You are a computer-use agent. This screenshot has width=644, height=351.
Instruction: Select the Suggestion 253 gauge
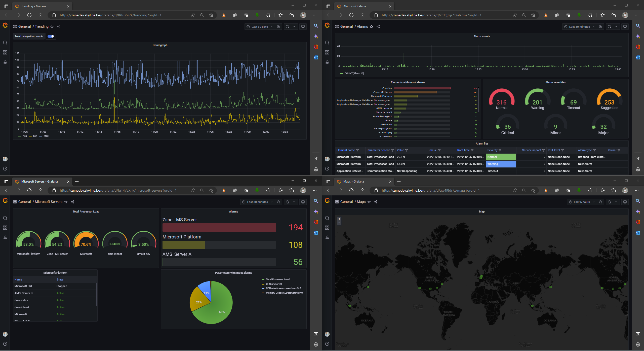coord(609,99)
